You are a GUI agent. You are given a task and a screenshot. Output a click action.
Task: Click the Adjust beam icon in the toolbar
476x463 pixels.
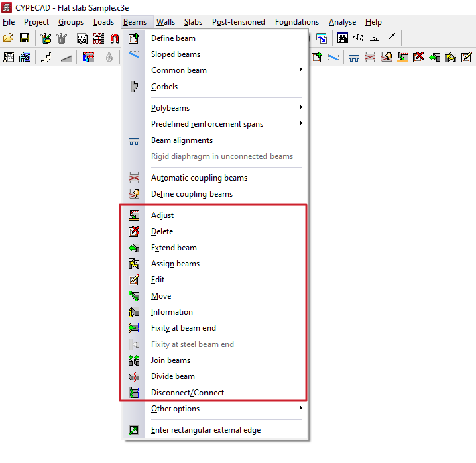point(402,57)
